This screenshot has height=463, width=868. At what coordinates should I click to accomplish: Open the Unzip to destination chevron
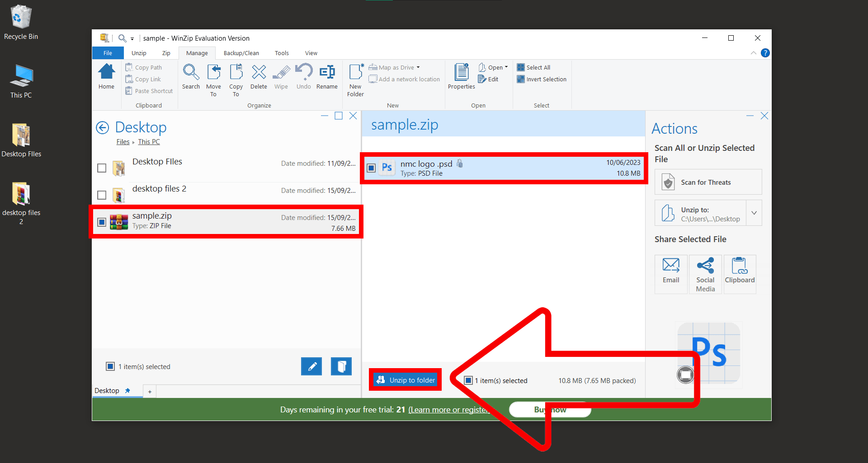point(754,213)
